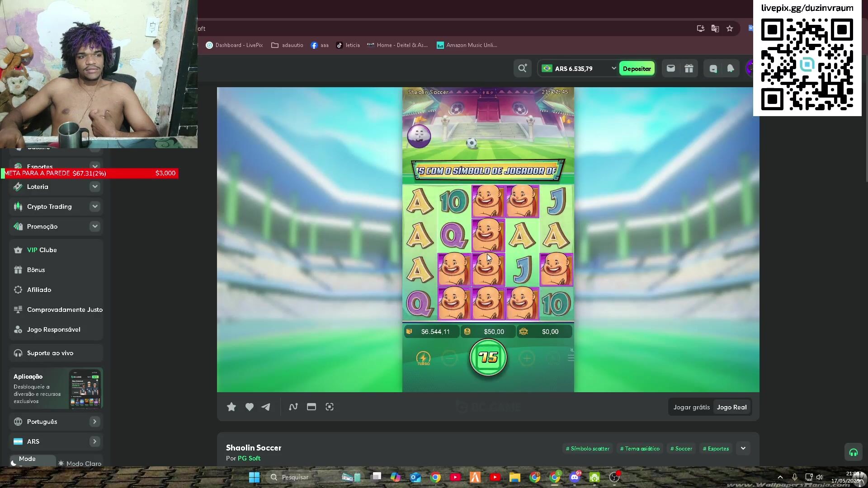
Task: Click the green Depositar button
Action: click(x=637, y=69)
